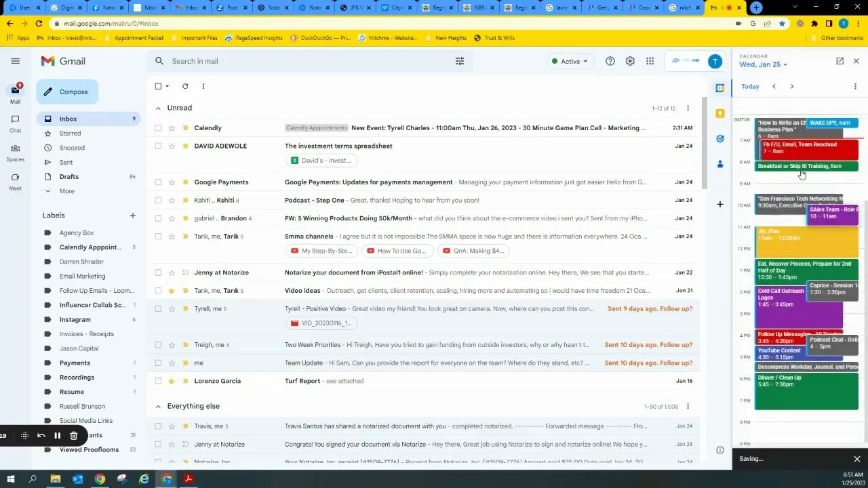Focus the Search in mail field
This screenshot has height=488, width=868.
click(309, 61)
